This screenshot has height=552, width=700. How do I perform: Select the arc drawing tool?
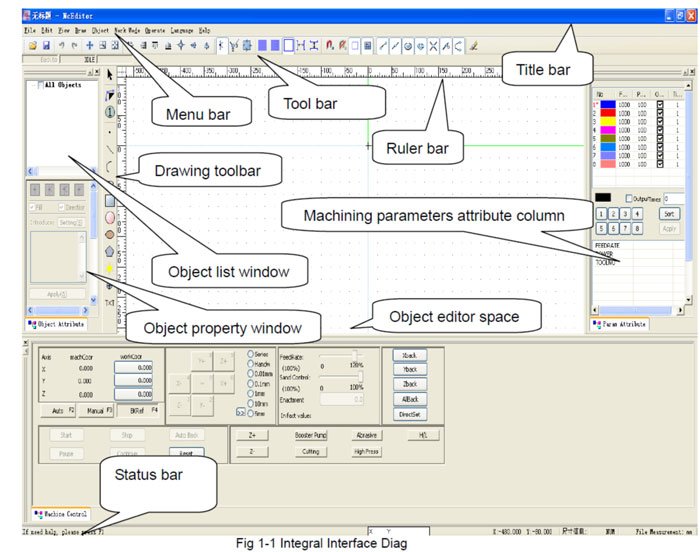click(x=109, y=167)
